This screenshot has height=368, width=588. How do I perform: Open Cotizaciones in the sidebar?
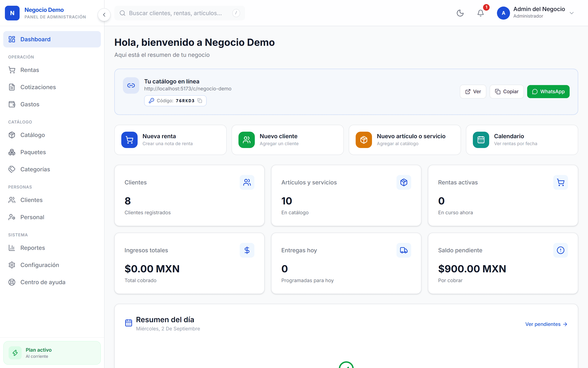pos(52,87)
